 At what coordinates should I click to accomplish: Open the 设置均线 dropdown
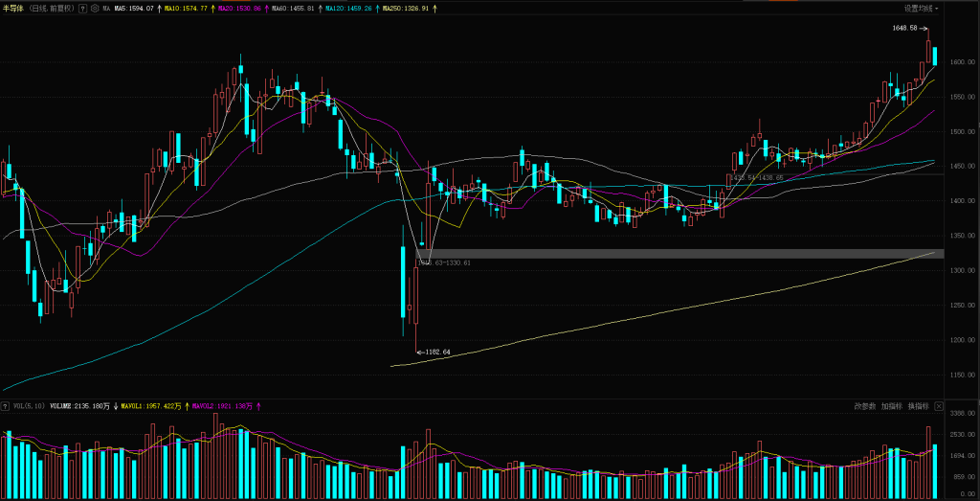(x=922, y=8)
